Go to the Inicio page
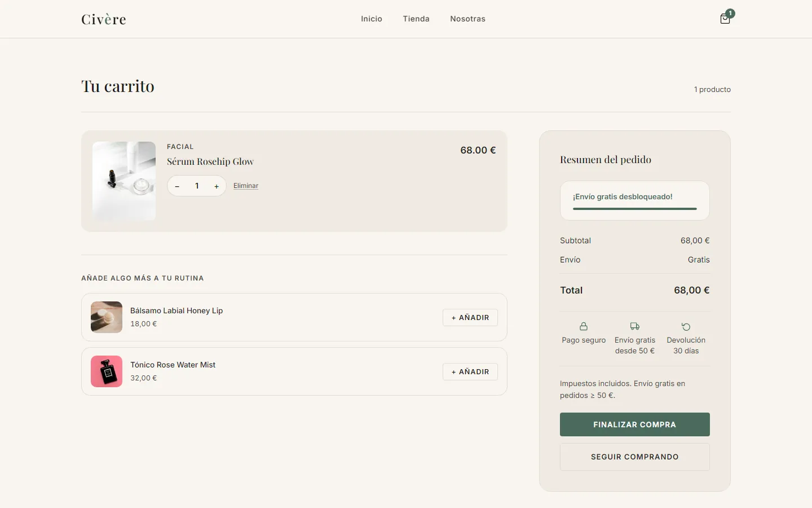Image resolution: width=812 pixels, height=508 pixels. pyautogui.click(x=372, y=19)
